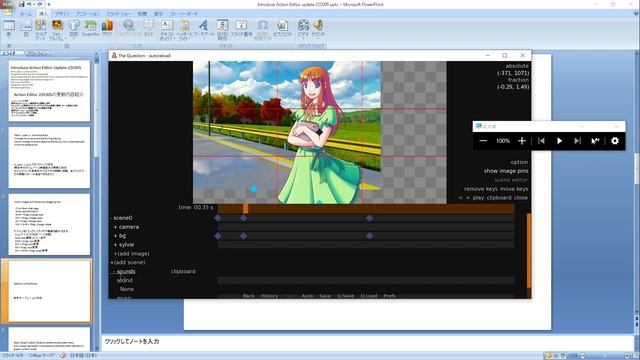Go to next sentence in Magnifier reader
This screenshot has height=360, width=640.
tap(577, 141)
